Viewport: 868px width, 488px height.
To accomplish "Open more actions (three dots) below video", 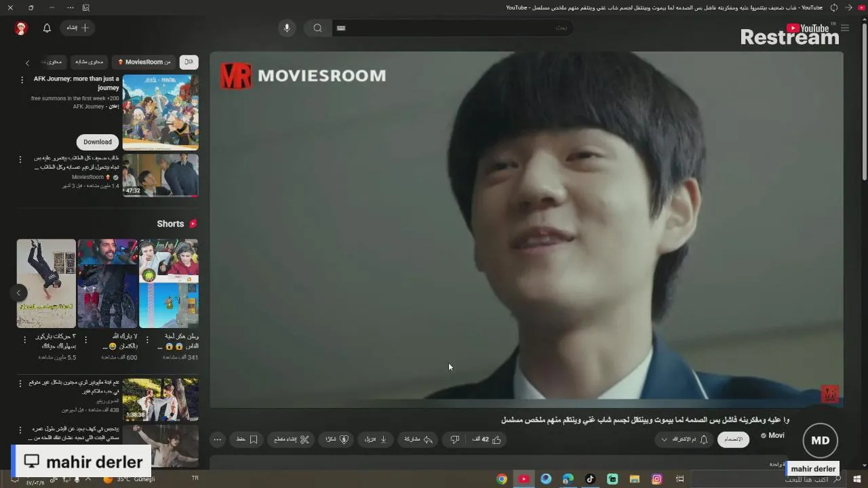I will [x=218, y=439].
